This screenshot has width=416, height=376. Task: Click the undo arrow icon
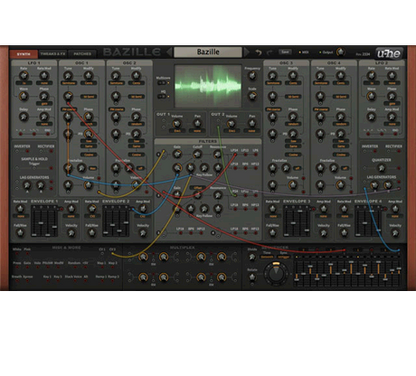pos(258,52)
